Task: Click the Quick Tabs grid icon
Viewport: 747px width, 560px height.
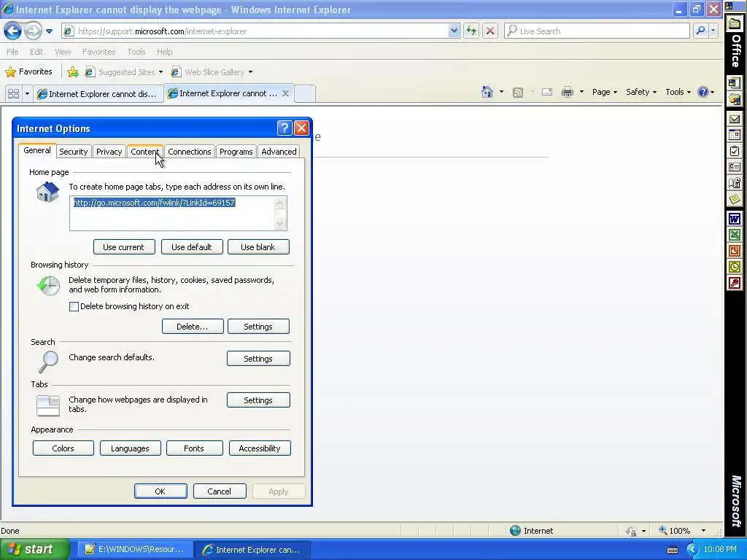Action: point(13,93)
